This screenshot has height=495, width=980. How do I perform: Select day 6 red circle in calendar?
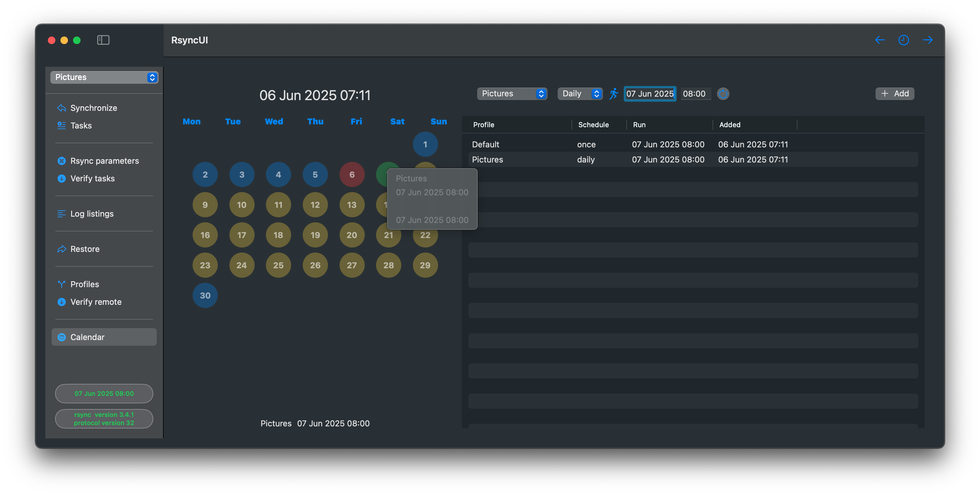tap(352, 174)
